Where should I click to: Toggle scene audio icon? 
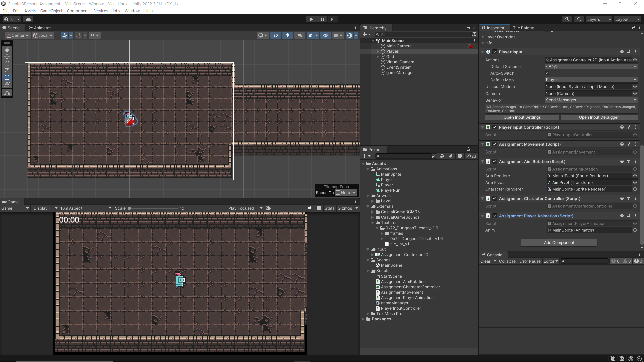coord(300,35)
